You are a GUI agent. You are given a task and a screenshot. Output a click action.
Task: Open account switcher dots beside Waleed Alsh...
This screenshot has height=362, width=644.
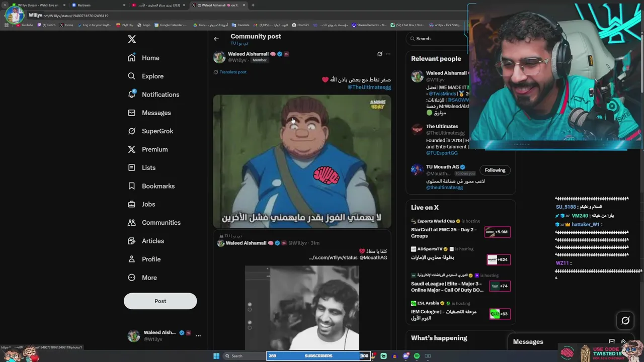coord(198,335)
